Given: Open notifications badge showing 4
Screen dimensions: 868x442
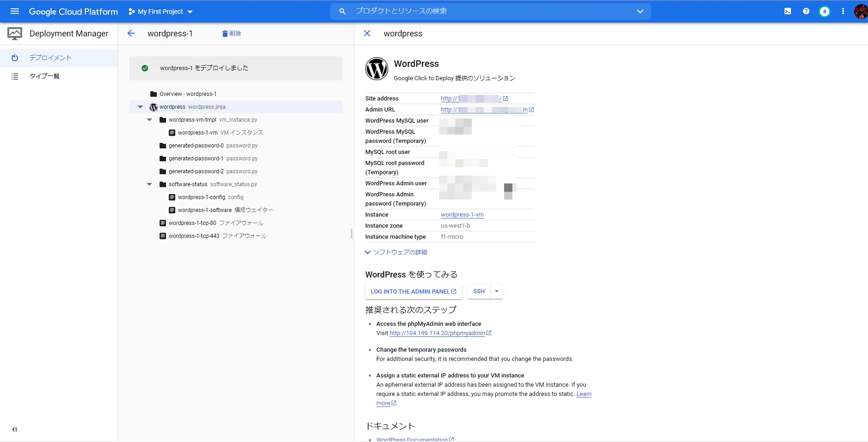Looking at the screenshot, I should coord(825,11).
